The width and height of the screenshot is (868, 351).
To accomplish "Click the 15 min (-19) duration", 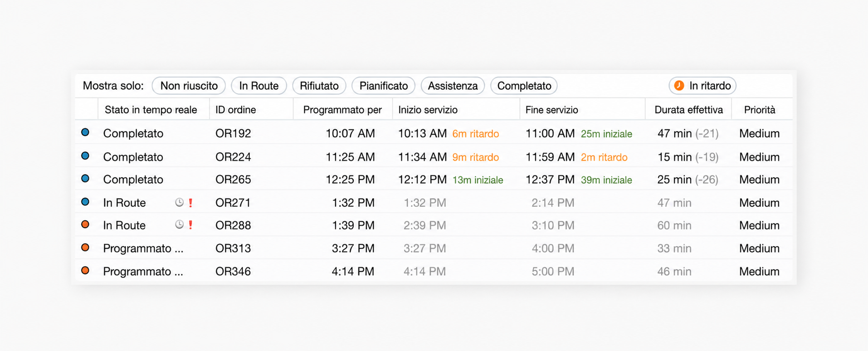I will [688, 157].
